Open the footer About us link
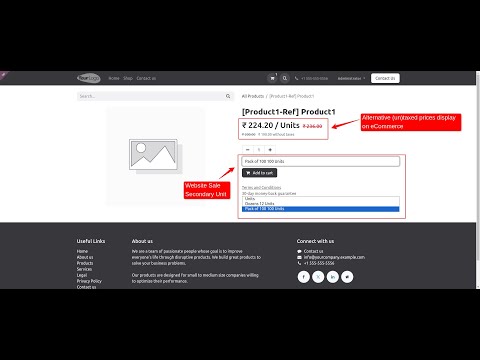 coord(85,257)
